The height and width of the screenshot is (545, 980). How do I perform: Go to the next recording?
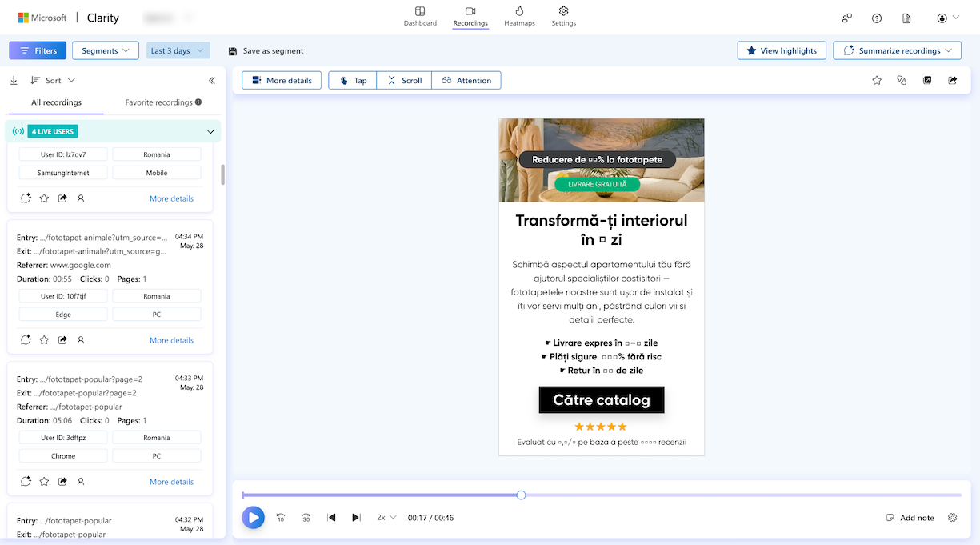tap(356, 518)
